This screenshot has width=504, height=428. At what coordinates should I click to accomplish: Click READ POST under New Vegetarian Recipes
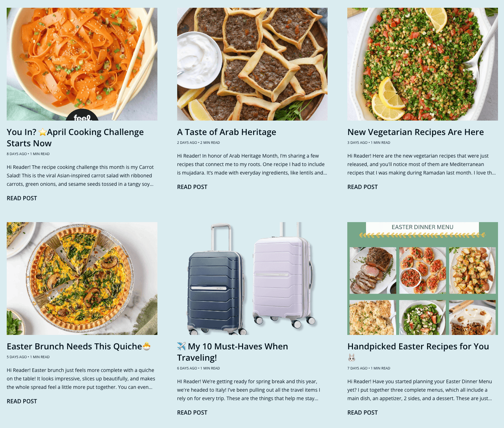(x=362, y=187)
